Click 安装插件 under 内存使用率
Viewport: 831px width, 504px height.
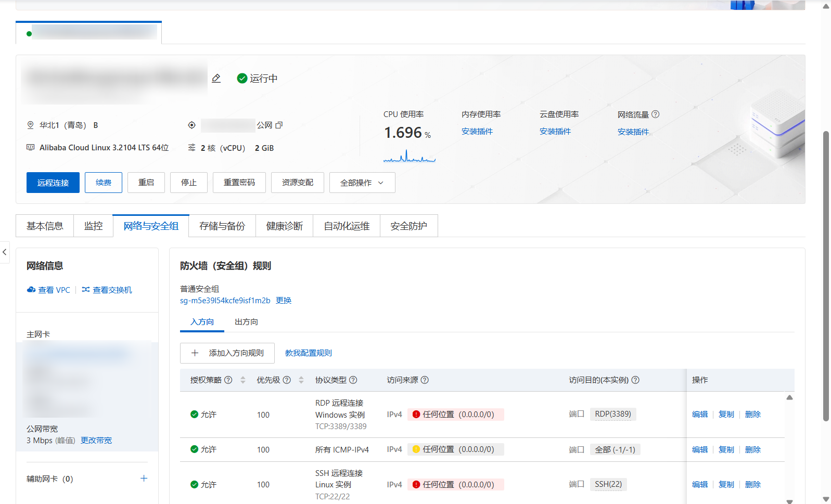tap(477, 132)
